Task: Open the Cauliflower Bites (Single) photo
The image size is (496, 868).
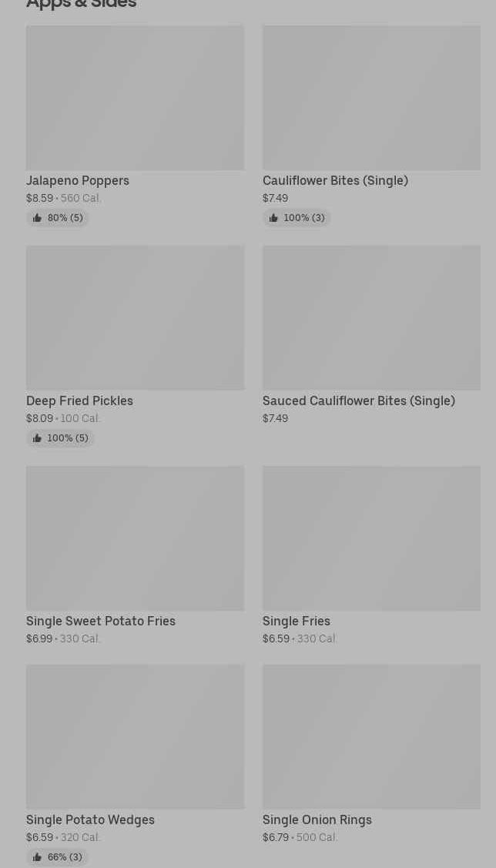Action: [x=371, y=98]
